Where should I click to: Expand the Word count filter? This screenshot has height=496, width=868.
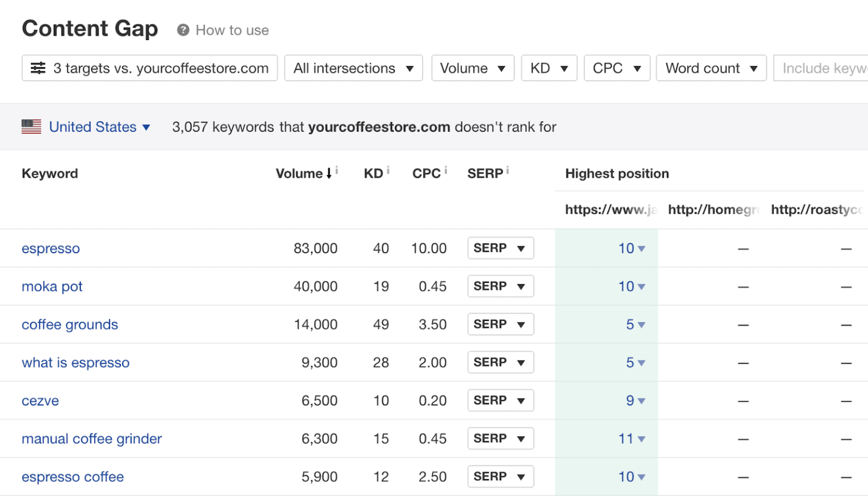pyautogui.click(x=711, y=68)
